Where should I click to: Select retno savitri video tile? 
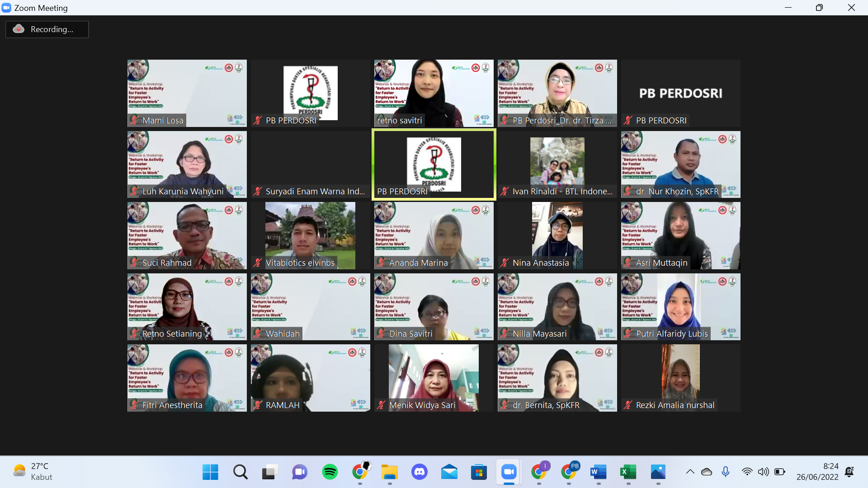(x=434, y=93)
